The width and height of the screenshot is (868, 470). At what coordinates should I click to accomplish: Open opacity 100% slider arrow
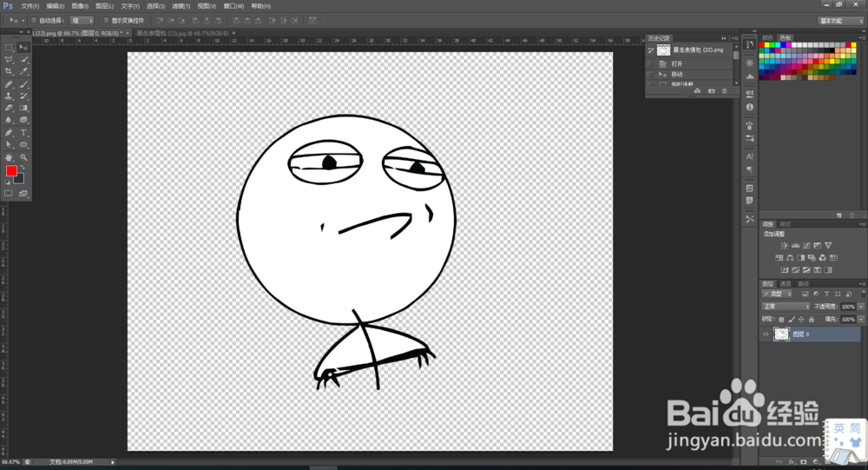point(861,307)
